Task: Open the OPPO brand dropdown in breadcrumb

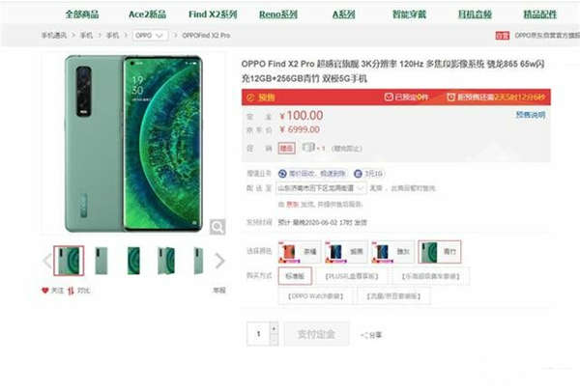Action: click(150, 36)
